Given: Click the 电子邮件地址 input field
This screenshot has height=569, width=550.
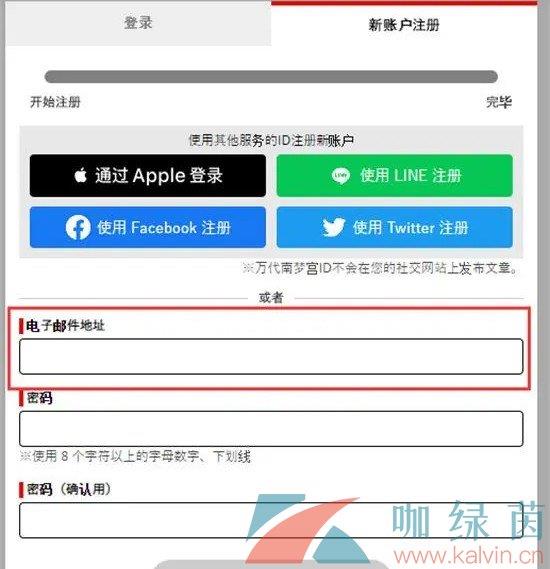Looking at the screenshot, I should click(271, 356).
